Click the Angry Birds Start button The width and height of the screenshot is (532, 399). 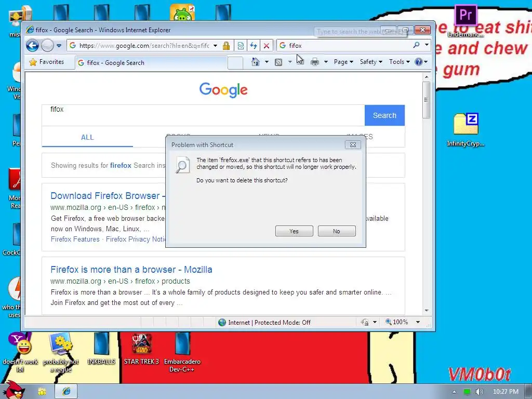(x=14, y=390)
